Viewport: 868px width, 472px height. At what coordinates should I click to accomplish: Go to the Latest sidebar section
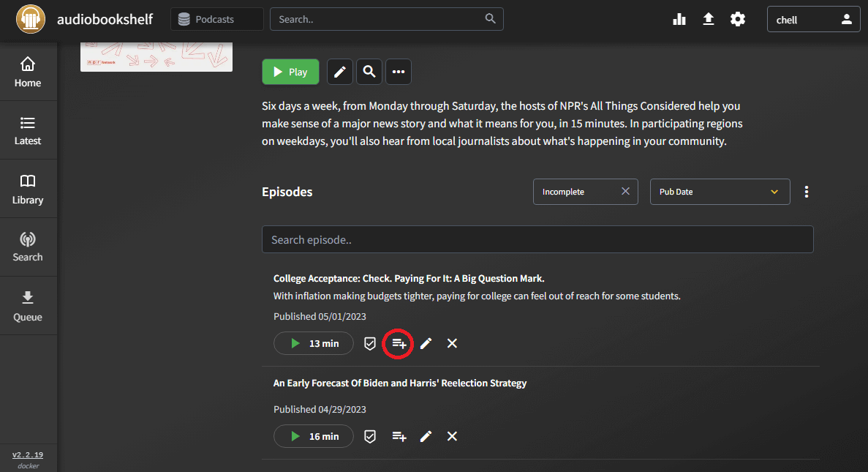pos(28,130)
